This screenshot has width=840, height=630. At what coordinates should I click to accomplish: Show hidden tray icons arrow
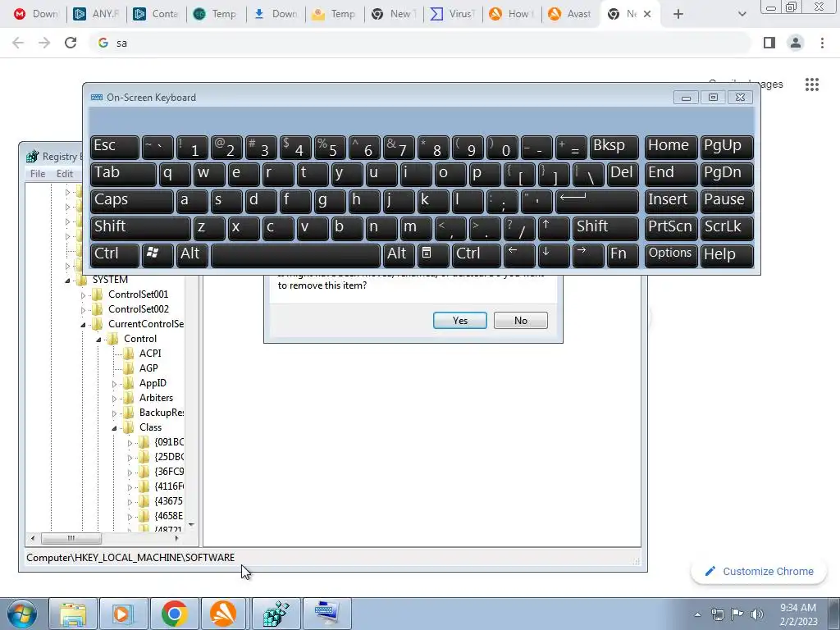pos(697,614)
